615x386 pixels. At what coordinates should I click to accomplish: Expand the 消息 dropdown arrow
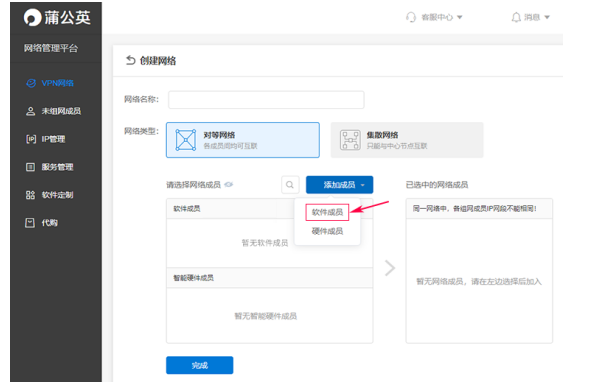click(x=547, y=17)
